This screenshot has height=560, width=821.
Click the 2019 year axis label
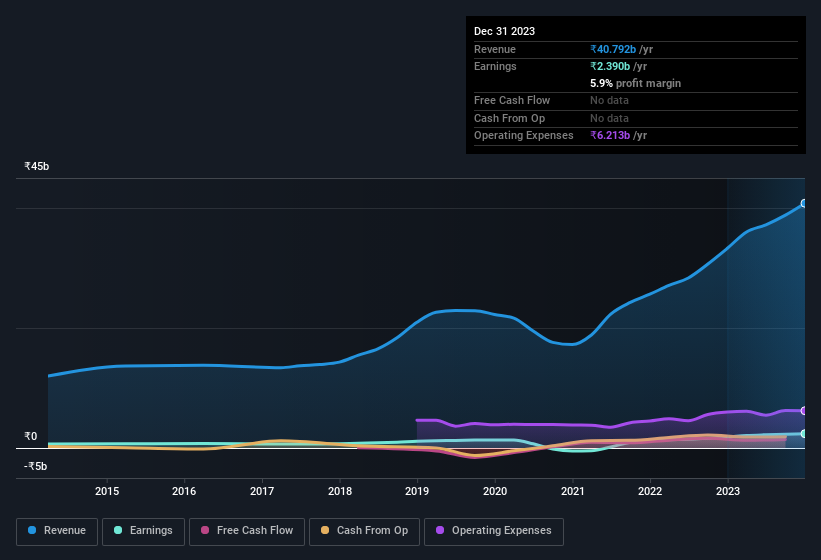[x=417, y=491]
